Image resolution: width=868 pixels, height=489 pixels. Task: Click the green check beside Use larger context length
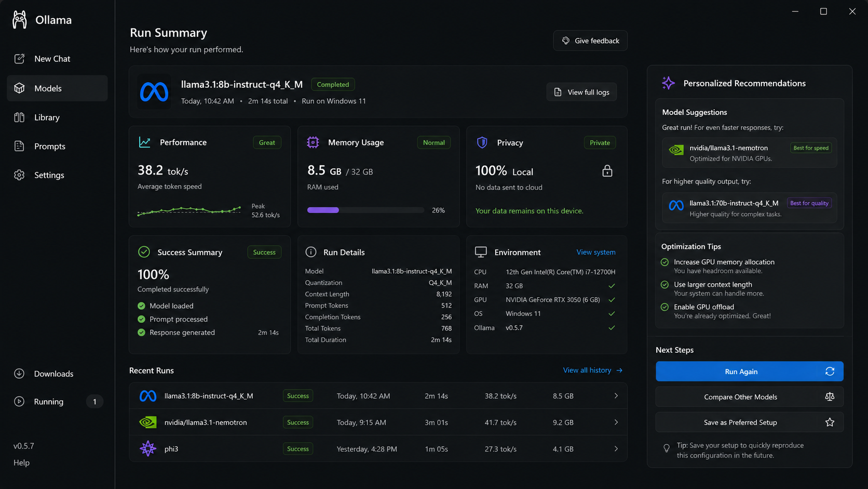click(664, 285)
